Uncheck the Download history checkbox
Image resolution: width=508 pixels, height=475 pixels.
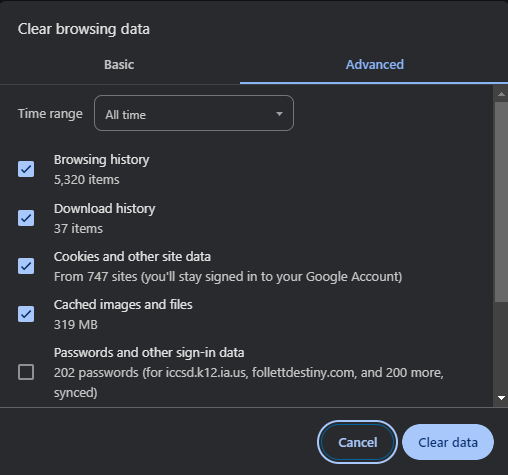[26, 218]
